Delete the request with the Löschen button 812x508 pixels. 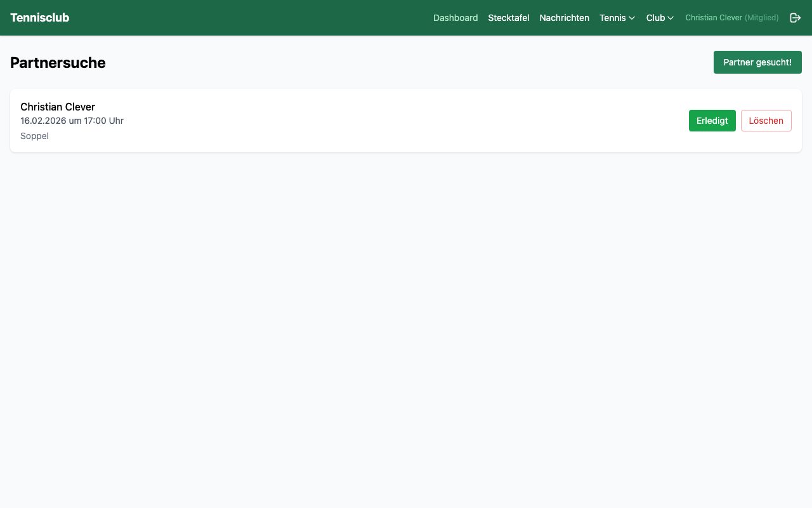pos(766,121)
